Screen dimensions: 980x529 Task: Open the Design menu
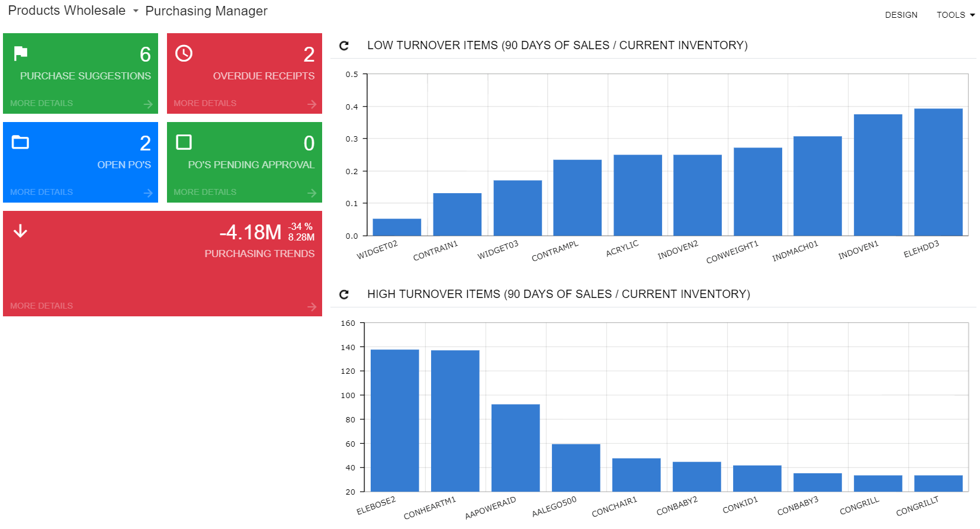(901, 15)
